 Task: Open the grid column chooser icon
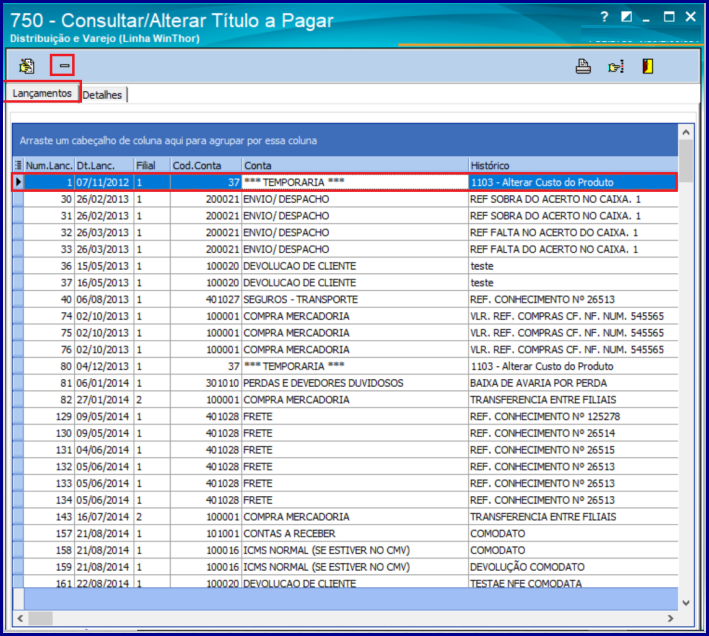(18, 165)
